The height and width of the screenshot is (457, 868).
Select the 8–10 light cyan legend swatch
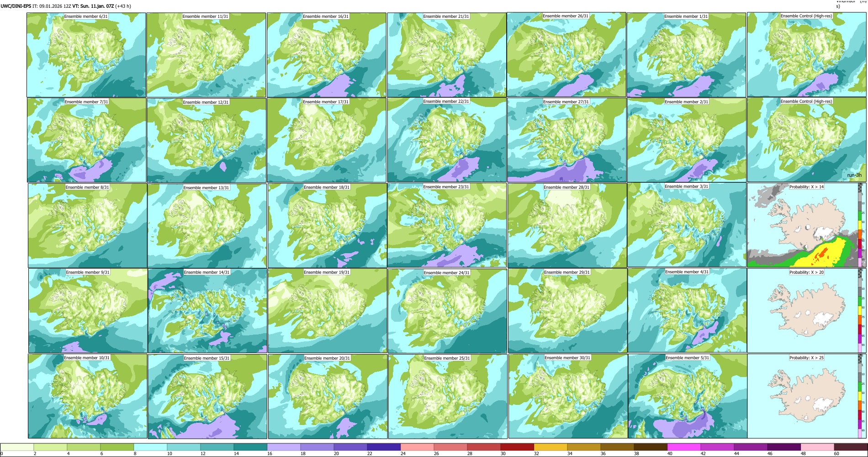[x=150, y=447]
